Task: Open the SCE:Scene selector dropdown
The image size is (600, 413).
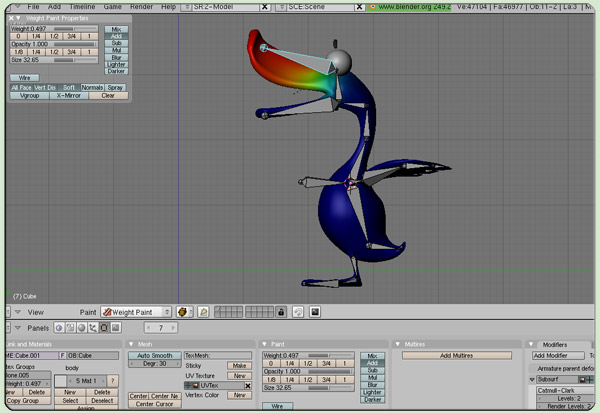Action: click(x=280, y=7)
